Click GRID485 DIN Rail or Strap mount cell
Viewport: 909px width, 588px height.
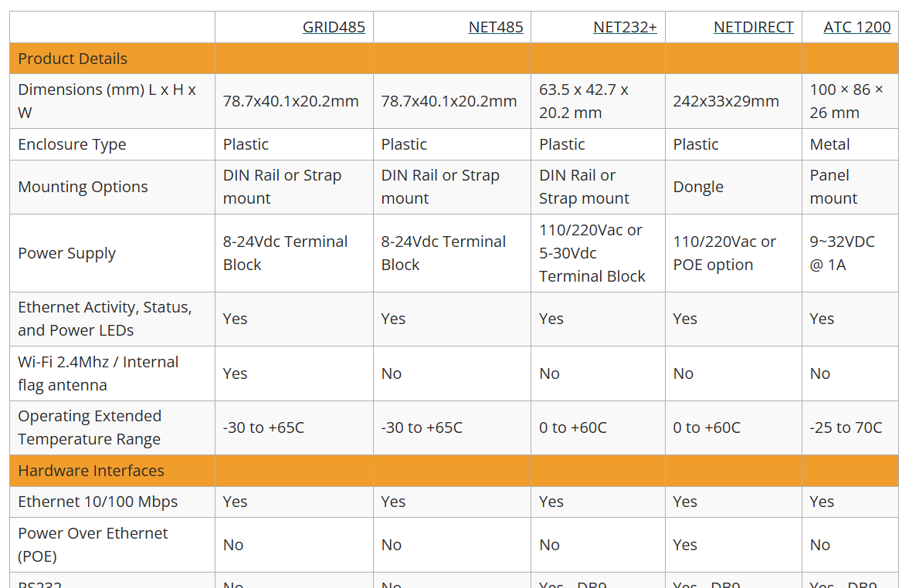pos(294,187)
